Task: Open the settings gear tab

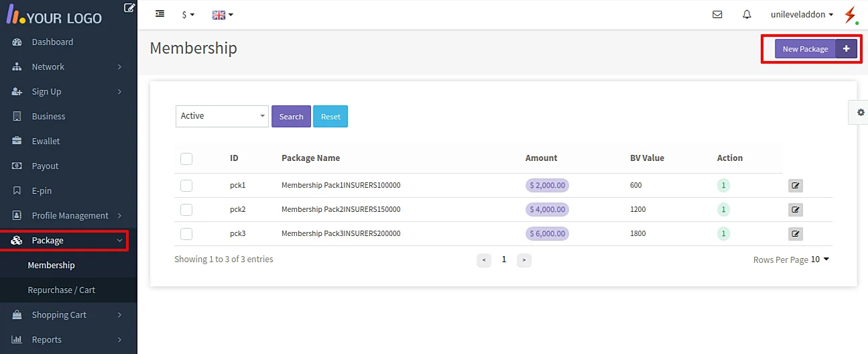Action: coord(861,112)
